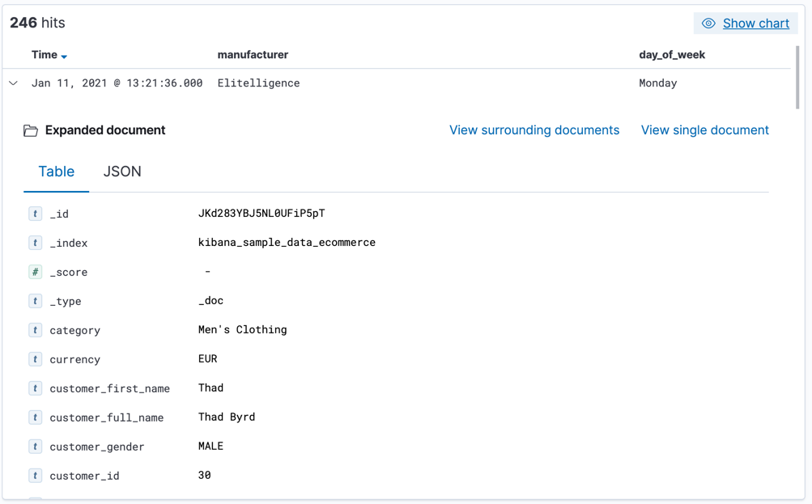
Task: Toggle the Time column sort order
Action: 49,54
